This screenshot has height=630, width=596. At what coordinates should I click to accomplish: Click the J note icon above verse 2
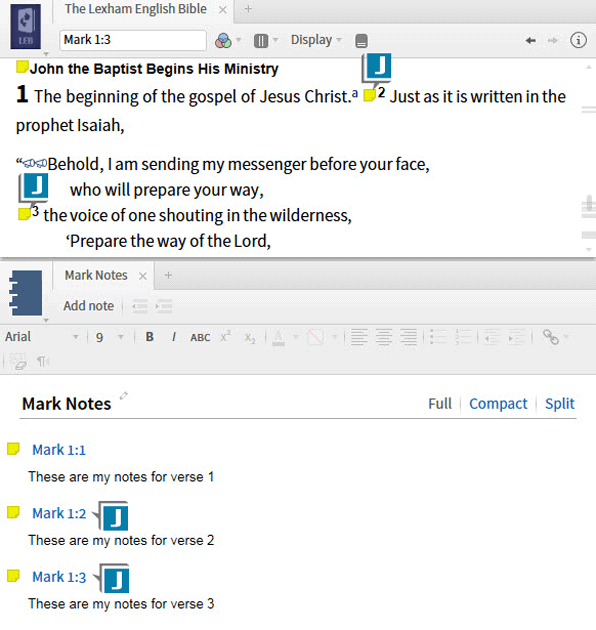[377, 68]
